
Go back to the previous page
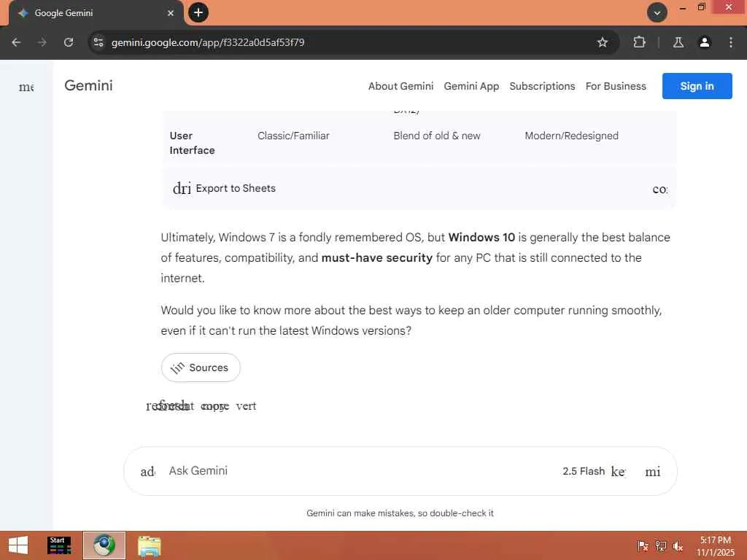click(x=16, y=42)
